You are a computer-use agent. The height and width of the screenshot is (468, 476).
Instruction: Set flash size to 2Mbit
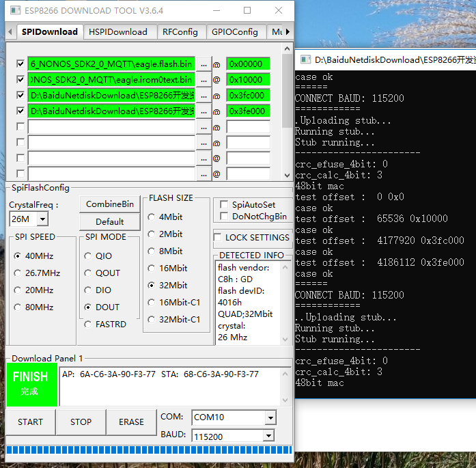(151, 234)
